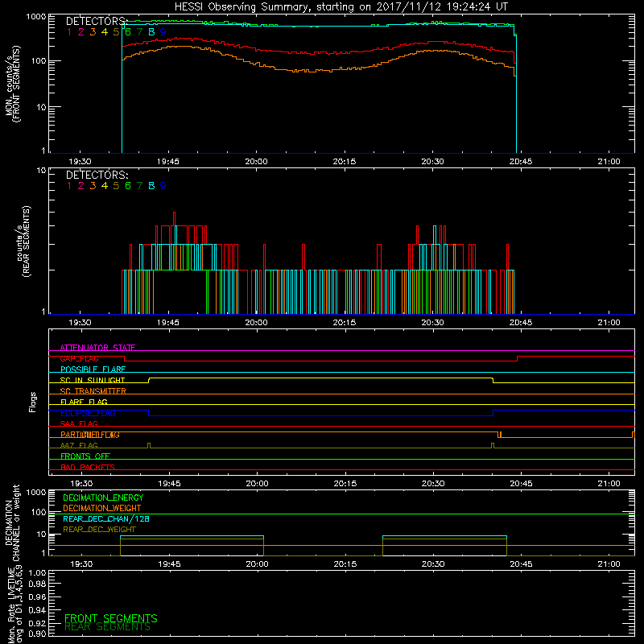
Task: Click the REAR SEGMENTS livetime legend text
Action: pos(107,627)
